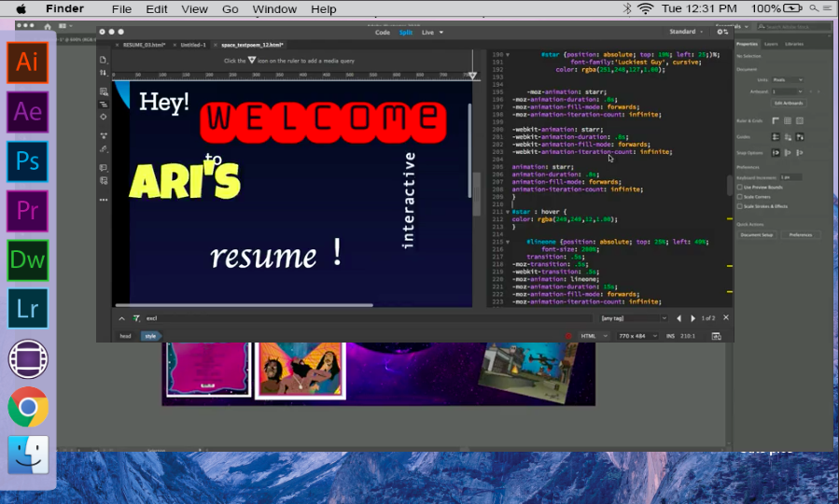
Task: Open Photoshop from the dock
Action: [x=27, y=162]
